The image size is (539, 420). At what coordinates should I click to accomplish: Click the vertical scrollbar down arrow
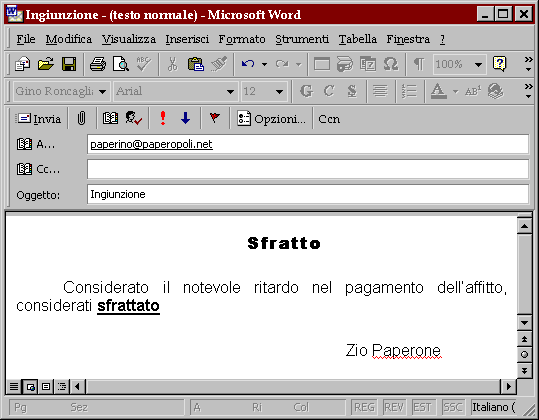coord(525,323)
